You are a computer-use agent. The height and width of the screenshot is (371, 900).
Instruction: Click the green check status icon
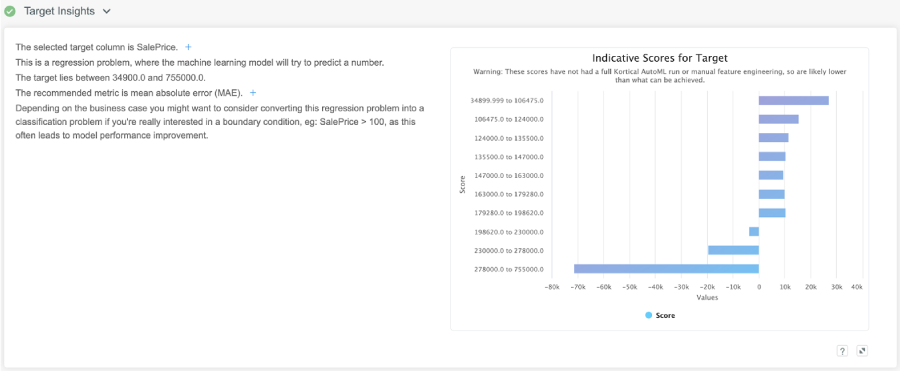pos(10,11)
